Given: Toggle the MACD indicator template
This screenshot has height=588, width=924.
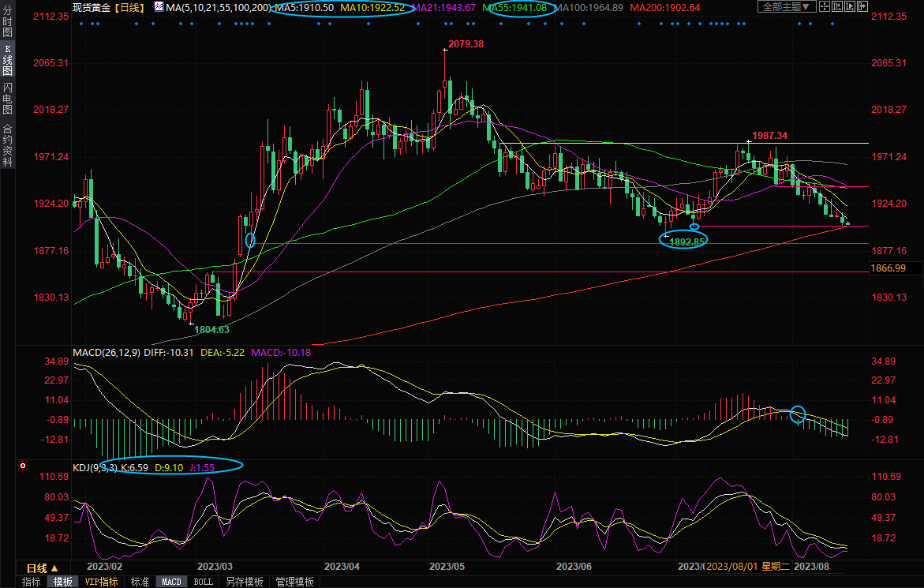Looking at the screenshot, I should 171,582.
